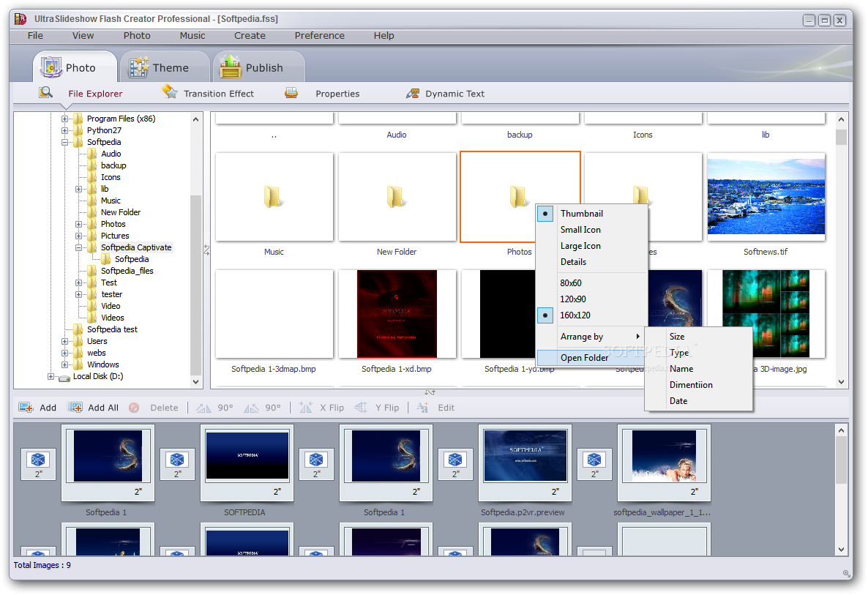This screenshot has height=595, width=868.
Task: Click the rotate left 90° icon
Action: pos(203,408)
